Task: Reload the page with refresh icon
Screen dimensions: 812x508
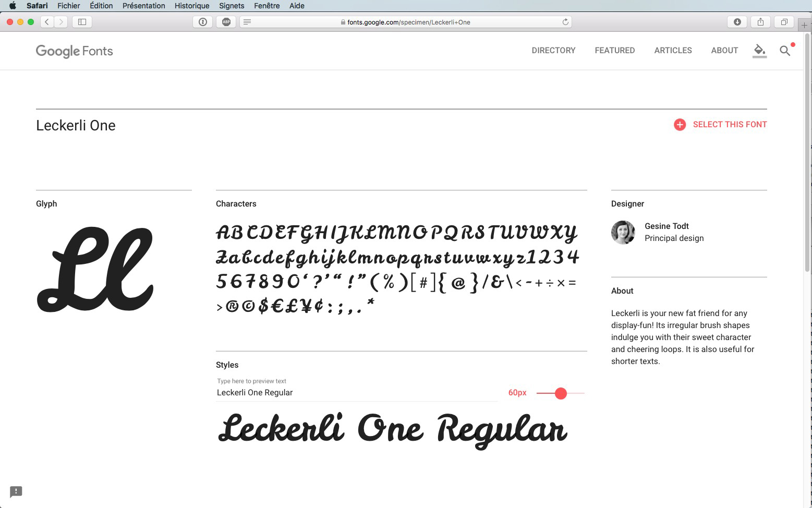Action: coord(565,22)
